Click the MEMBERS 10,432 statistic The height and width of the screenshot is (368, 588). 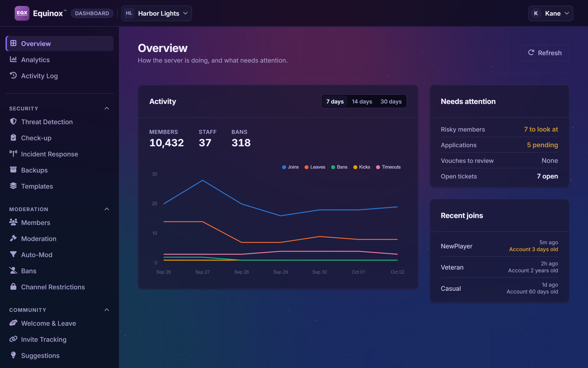click(167, 138)
